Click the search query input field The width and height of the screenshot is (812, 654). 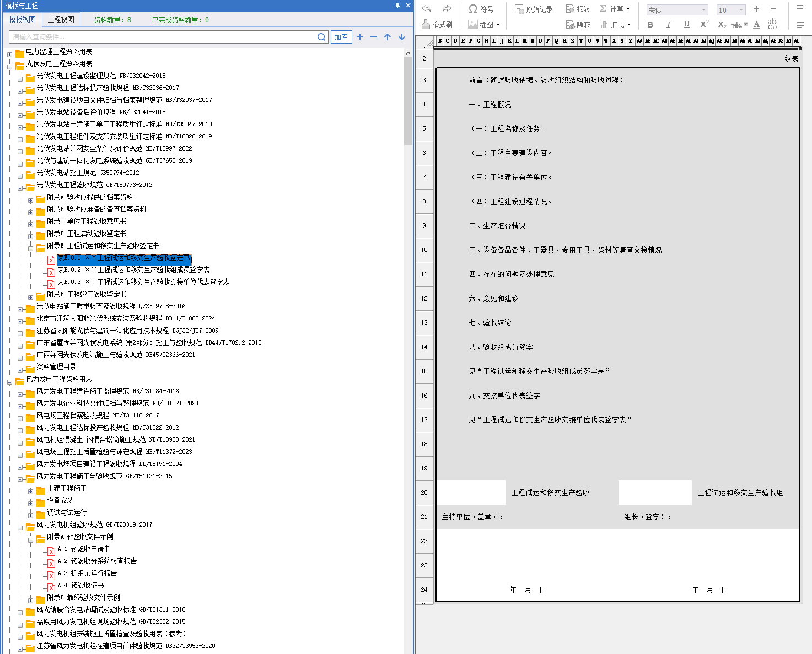click(x=163, y=37)
